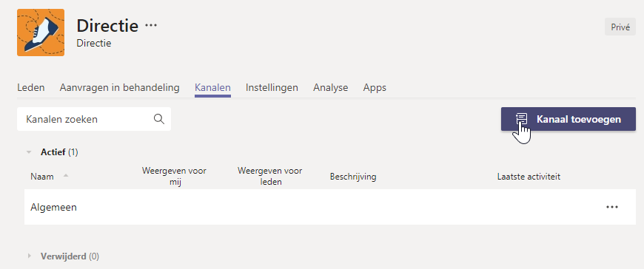644x269 pixels.
Task: Click the Laatste activiteit column header
Action: (x=529, y=177)
